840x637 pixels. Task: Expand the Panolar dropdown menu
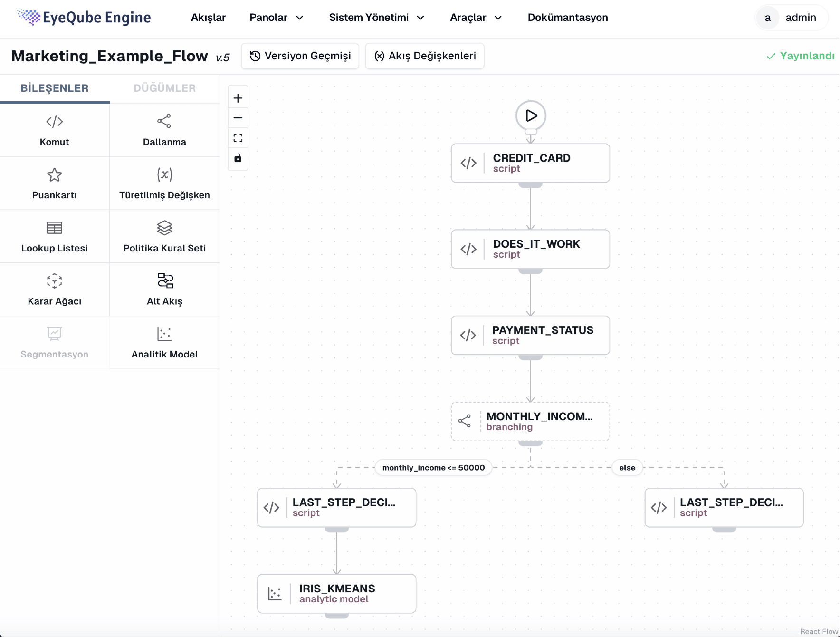click(277, 18)
